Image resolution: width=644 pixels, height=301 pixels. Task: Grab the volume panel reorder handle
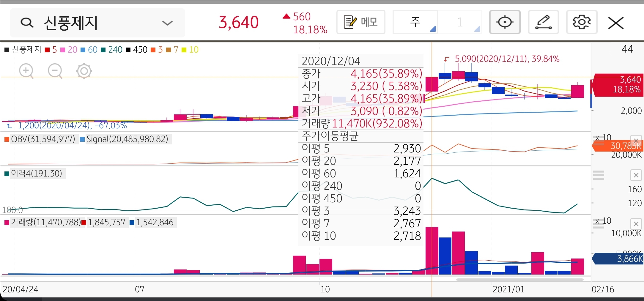point(599,224)
